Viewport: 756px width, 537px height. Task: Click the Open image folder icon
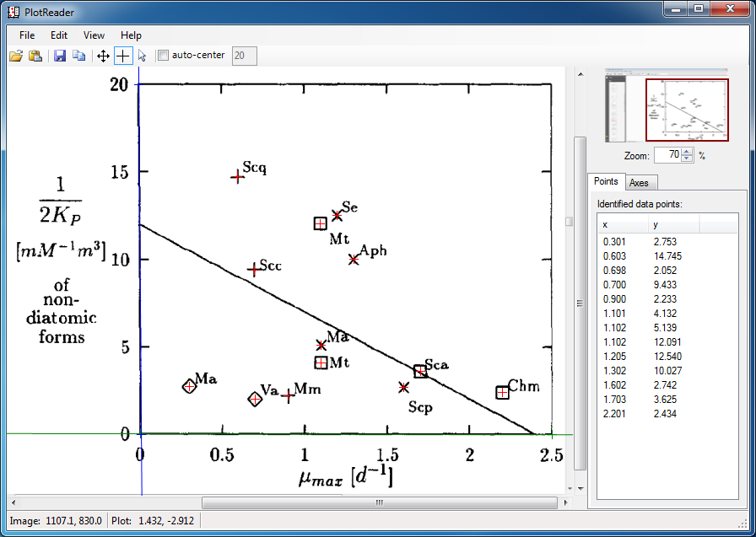pos(15,56)
